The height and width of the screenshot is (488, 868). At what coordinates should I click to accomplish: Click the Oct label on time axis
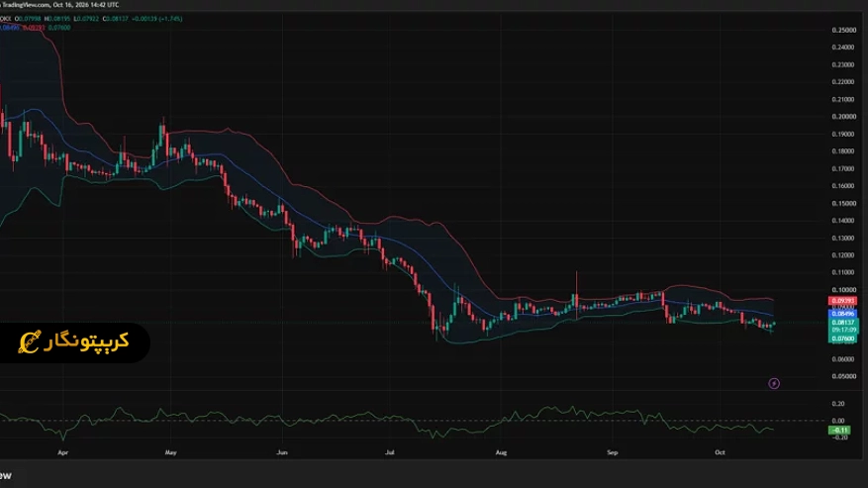pos(720,452)
